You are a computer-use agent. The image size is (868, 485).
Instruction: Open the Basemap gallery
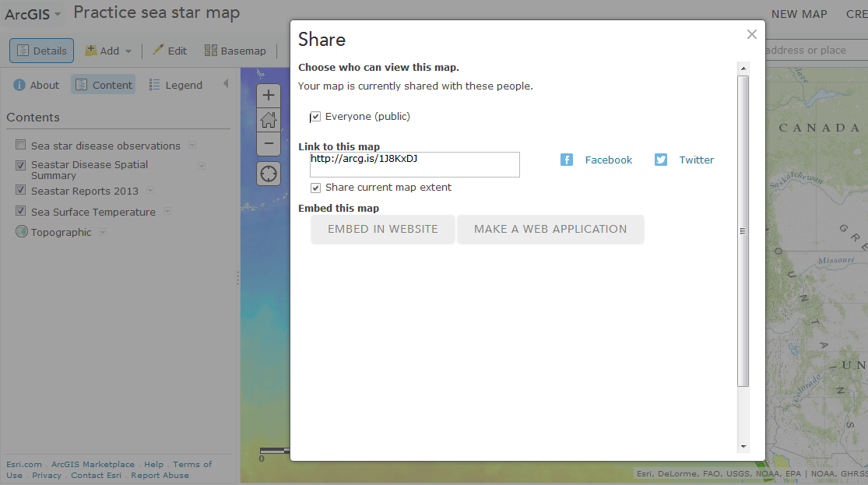[235, 50]
